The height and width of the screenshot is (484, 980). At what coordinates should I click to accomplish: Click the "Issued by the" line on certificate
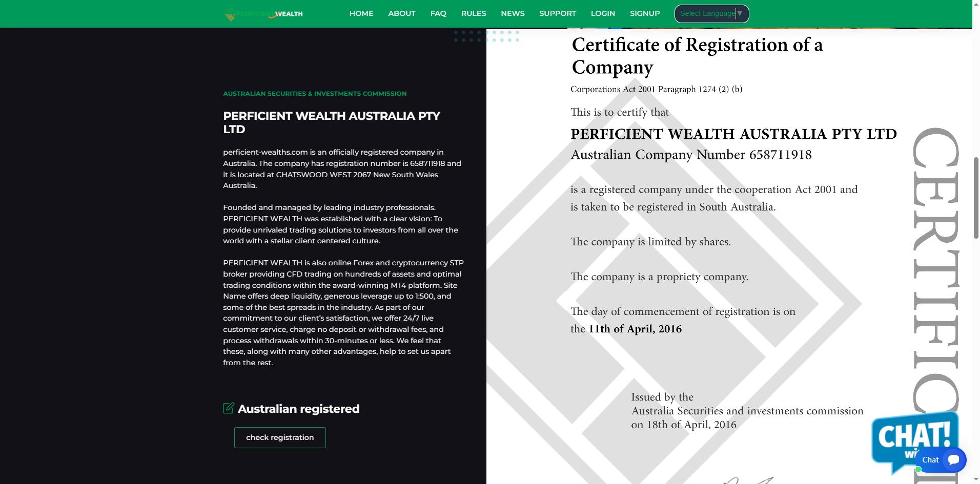pyautogui.click(x=662, y=397)
